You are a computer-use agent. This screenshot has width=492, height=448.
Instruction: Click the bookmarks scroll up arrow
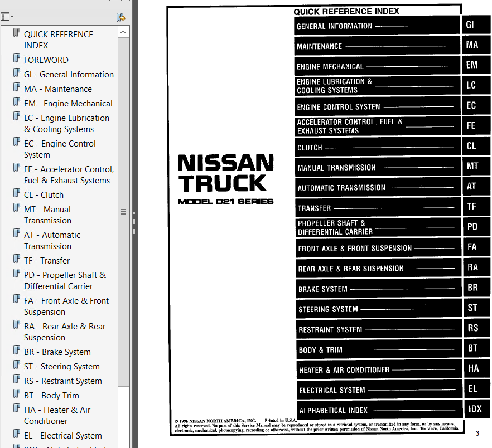pyautogui.click(x=123, y=32)
